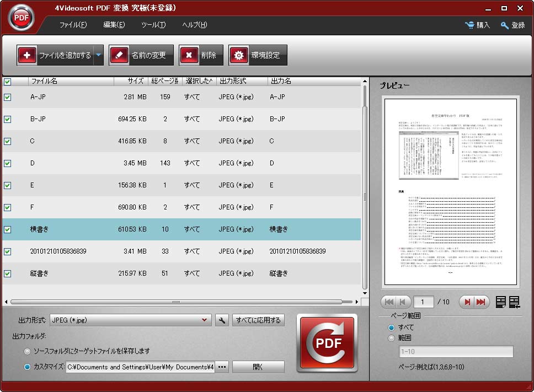The width and height of the screenshot is (534, 392).
Task: Expand the ファイルを追加する dropdown arrow
Action: click(x=98, y=55)
